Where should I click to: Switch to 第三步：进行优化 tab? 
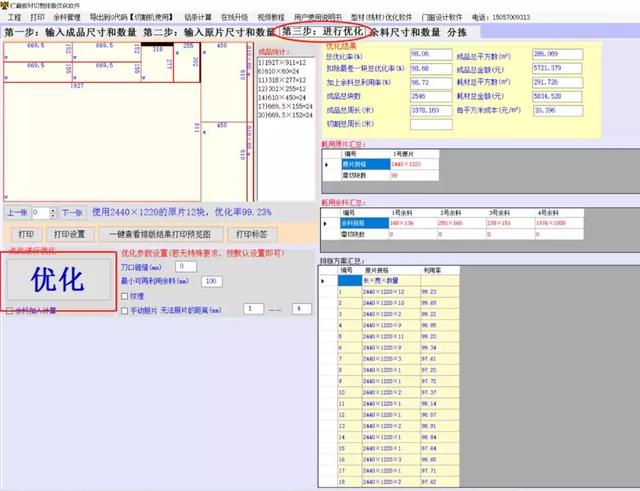point(322,31)
